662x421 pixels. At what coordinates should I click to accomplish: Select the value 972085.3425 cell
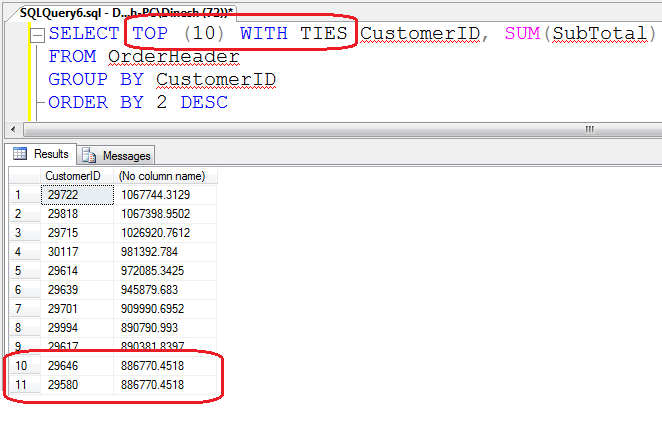(165, 271)
